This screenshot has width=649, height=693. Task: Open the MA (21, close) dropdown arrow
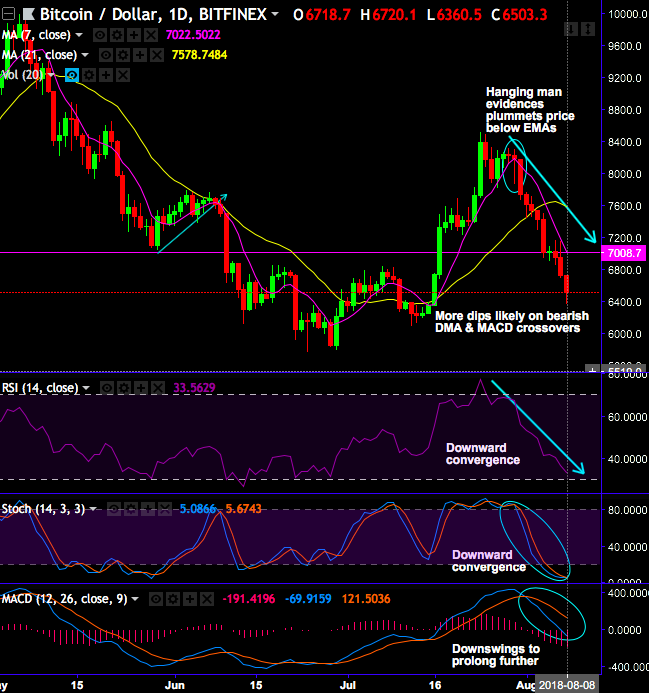(85, 55)
